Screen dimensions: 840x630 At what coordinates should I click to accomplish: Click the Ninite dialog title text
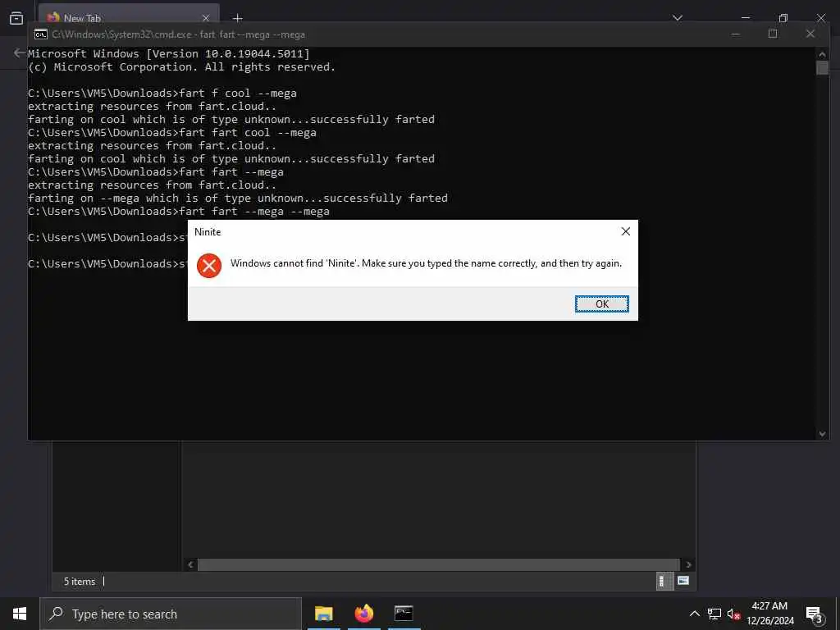coord(208,232)
